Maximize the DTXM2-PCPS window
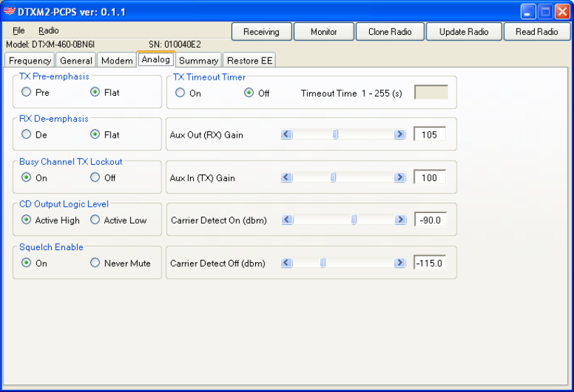 [x=545, y=11]
